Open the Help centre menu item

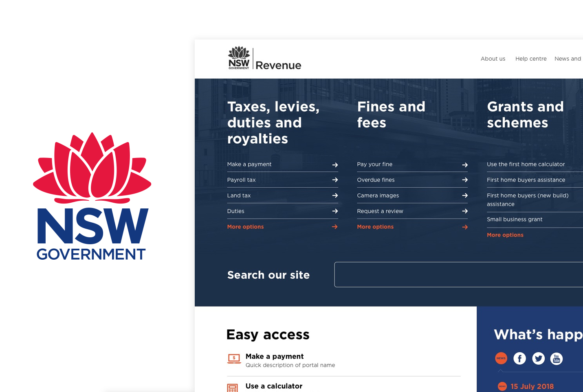click(531, 59)
